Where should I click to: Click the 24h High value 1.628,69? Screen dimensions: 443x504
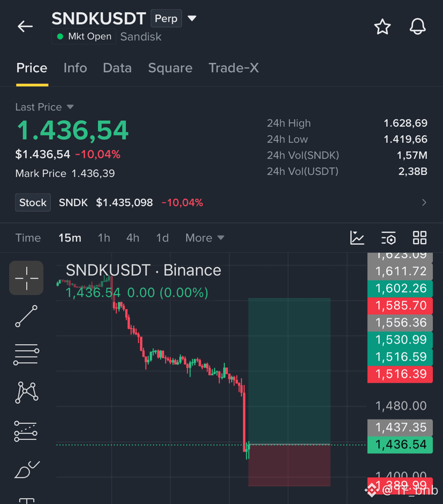(406, 123)
